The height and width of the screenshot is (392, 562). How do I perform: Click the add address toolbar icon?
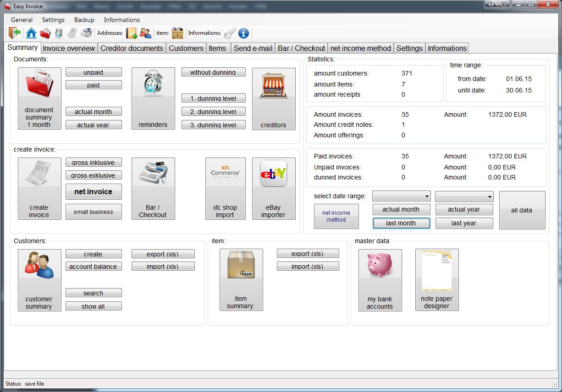coord(132,33)
